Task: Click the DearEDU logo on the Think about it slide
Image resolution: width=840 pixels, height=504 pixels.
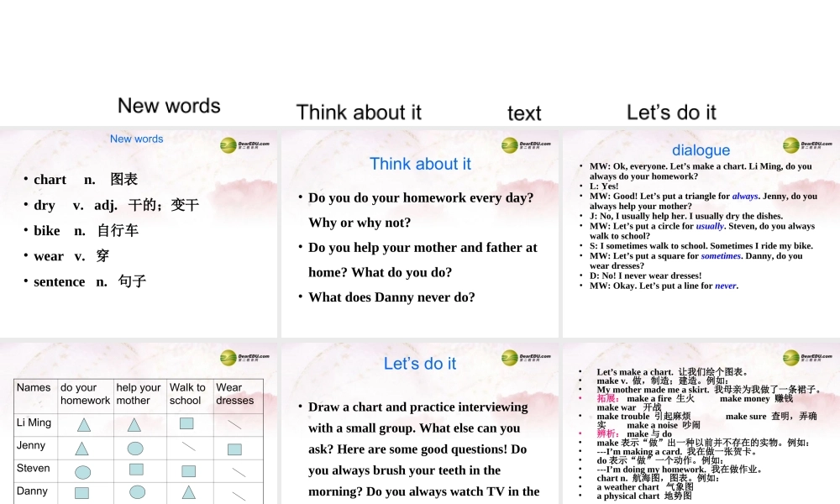Action: [x=526, y=145]
